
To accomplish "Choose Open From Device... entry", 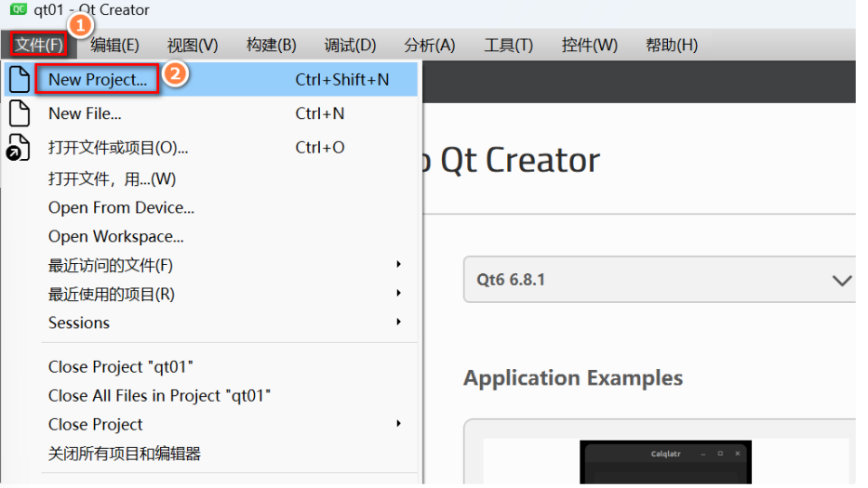I will (x=211, y=207).
